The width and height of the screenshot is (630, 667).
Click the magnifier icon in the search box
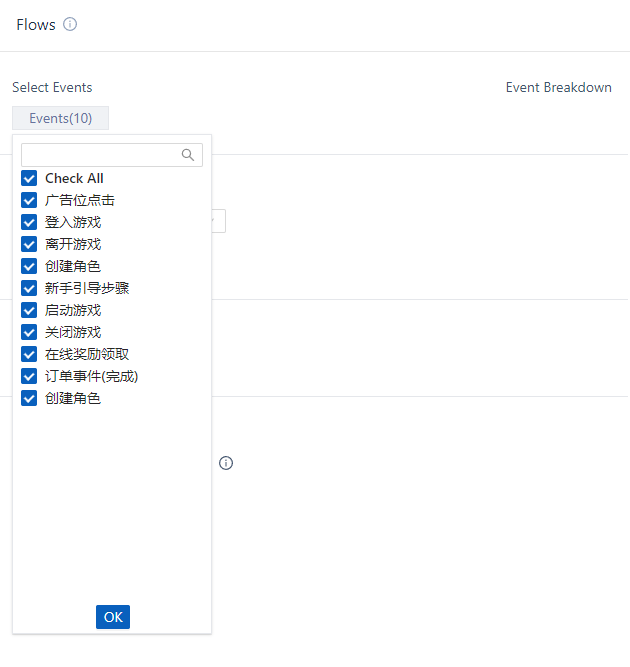coord(188,155)
